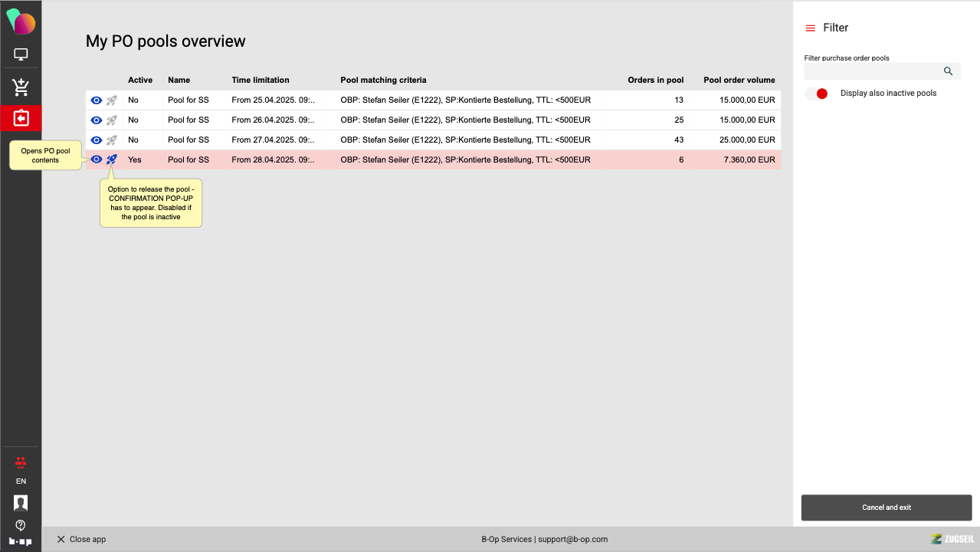Click the Filter purchase order pools input
Image resolution: width=980 pixels, height=552 pixels.
pyautogui.click(x=871, y=71)
